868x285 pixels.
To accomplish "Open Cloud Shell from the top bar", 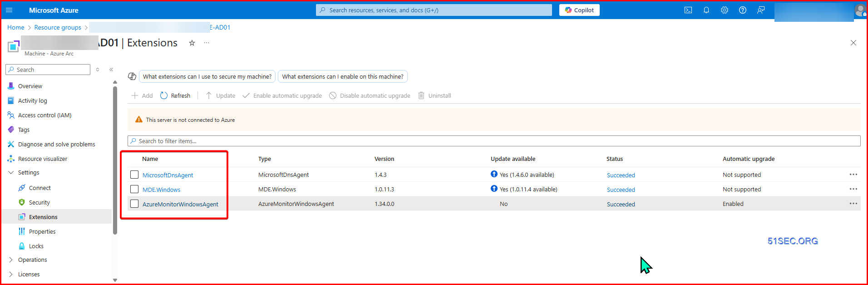I will point(688,10).
